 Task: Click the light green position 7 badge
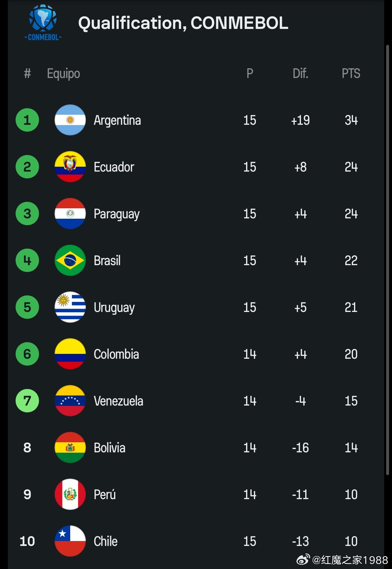27,401
